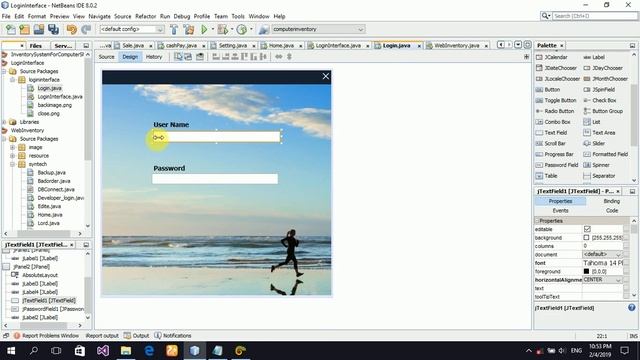
Task: Select Combo Box component in Palette
Action: click(553, 122)
